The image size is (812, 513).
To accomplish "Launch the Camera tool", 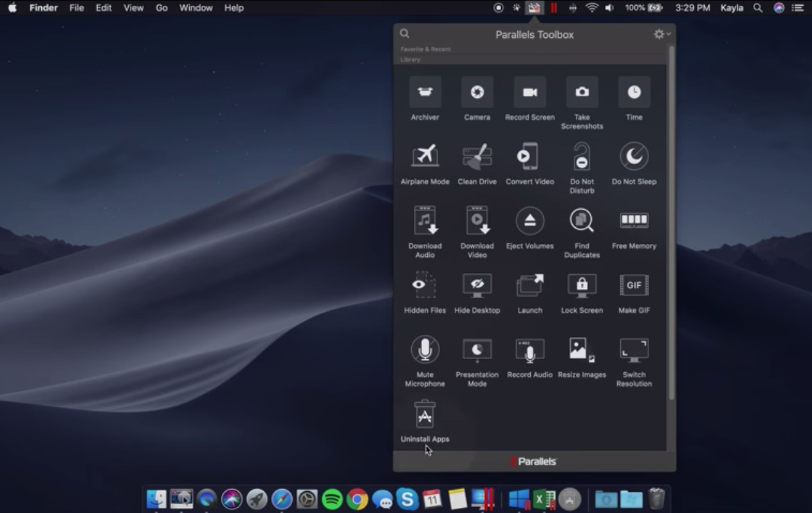I will click(x=477, y=92).
